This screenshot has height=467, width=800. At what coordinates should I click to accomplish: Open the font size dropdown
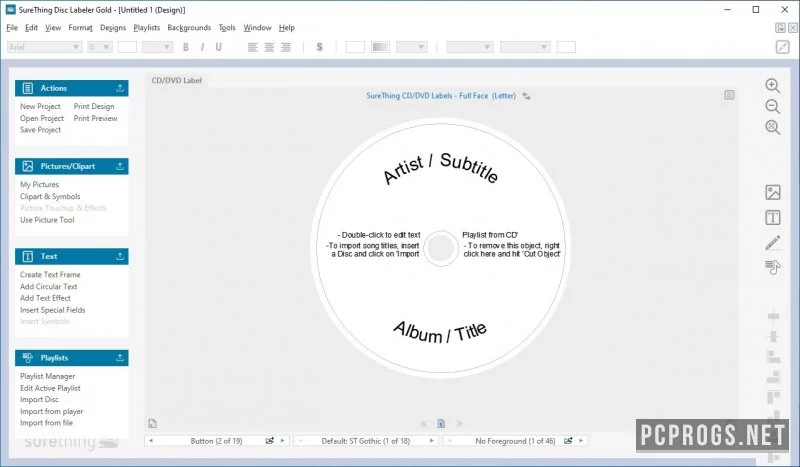(106, 47)
